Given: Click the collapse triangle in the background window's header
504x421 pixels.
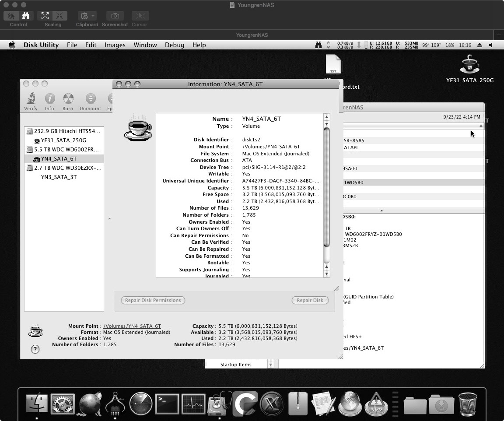Looking at the screenshot, I should [481, 126].
